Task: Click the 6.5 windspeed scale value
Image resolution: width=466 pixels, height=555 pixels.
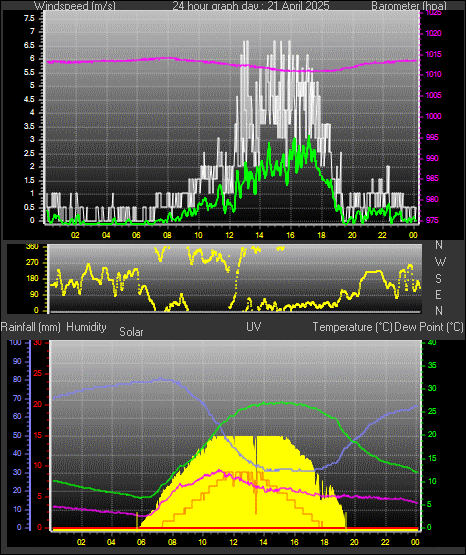Action: click(x=29, y=45)
